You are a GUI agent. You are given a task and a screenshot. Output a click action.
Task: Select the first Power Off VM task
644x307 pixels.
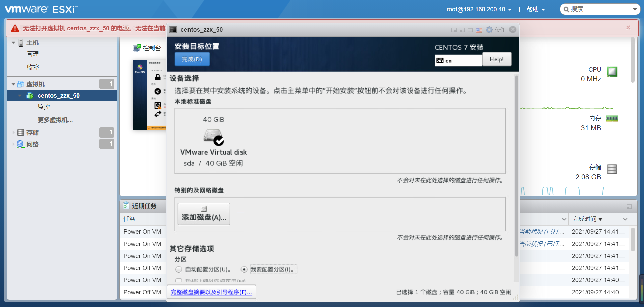(142, 268)
